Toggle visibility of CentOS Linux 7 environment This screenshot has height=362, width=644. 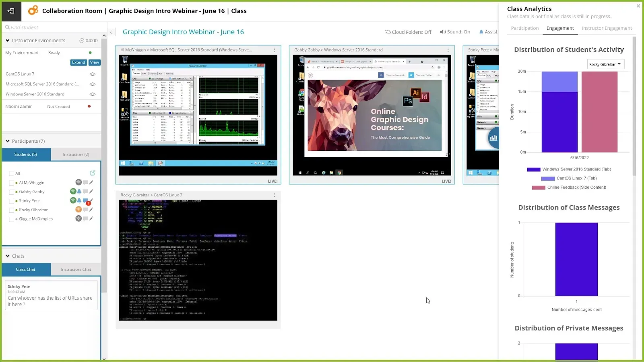(93, 74)
